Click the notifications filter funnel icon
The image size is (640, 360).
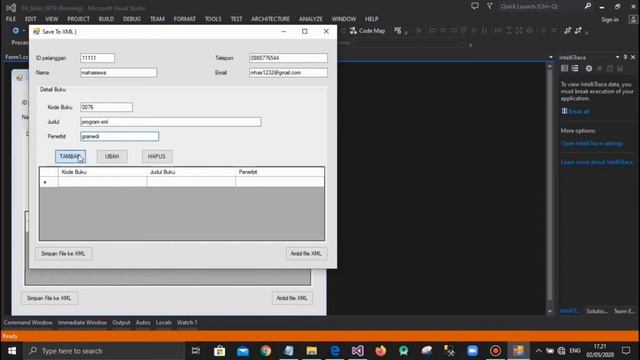pos(489,6)
